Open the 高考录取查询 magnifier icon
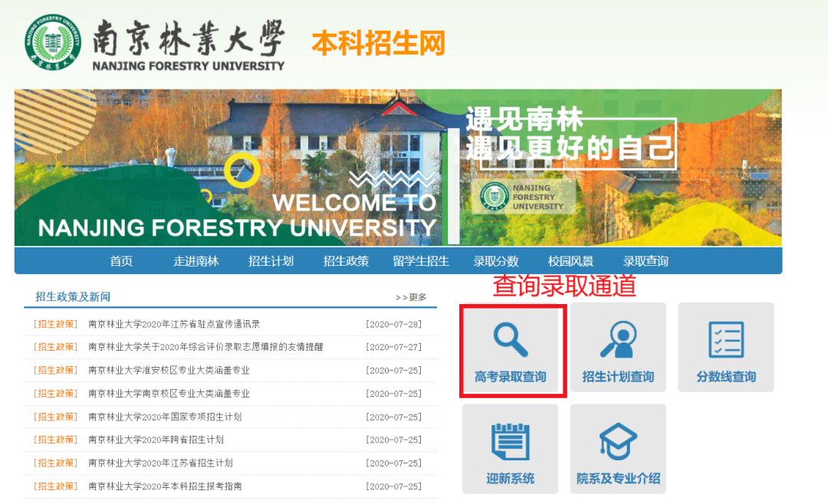 tap(510, 340)
